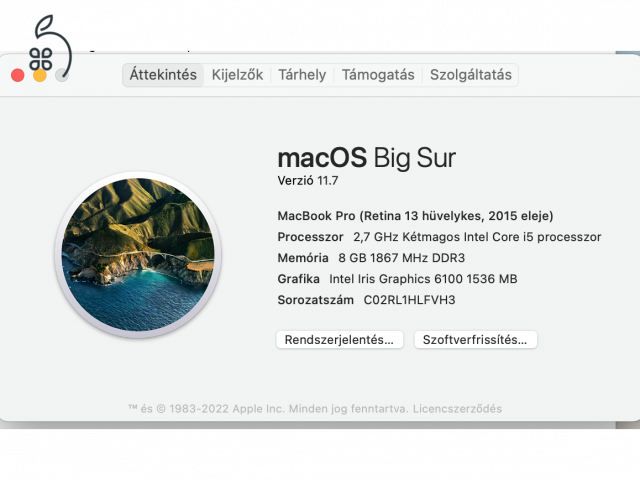Open the Kijelzők tab

[237, 75]
